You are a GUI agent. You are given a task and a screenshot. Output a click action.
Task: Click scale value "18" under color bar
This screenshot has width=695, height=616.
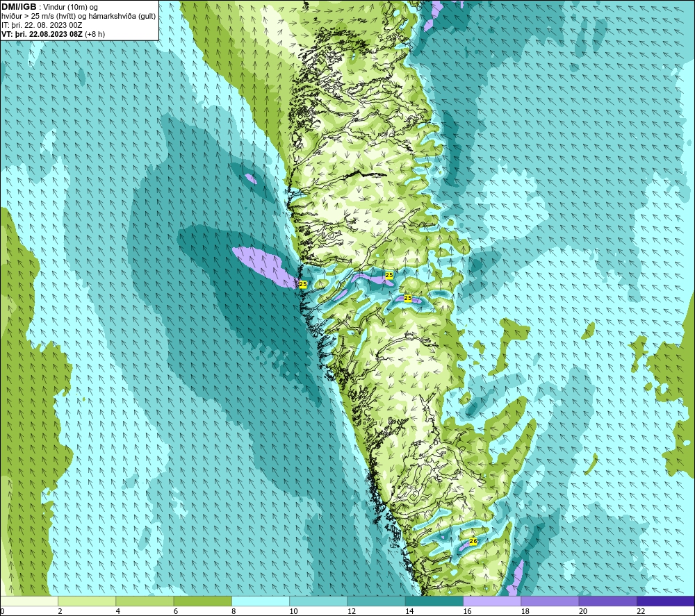tap(525, 611)
